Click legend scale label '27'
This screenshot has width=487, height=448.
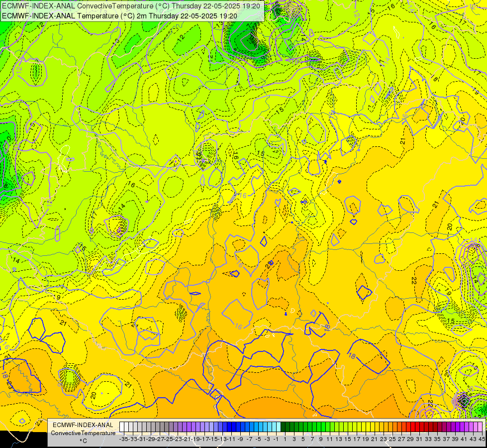[x=401, y=440]
